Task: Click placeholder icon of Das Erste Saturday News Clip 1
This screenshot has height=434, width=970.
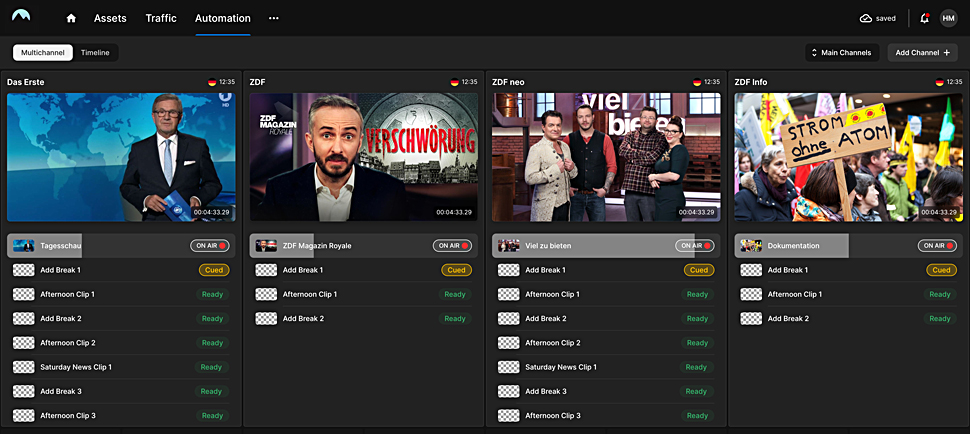Action: 24,367
